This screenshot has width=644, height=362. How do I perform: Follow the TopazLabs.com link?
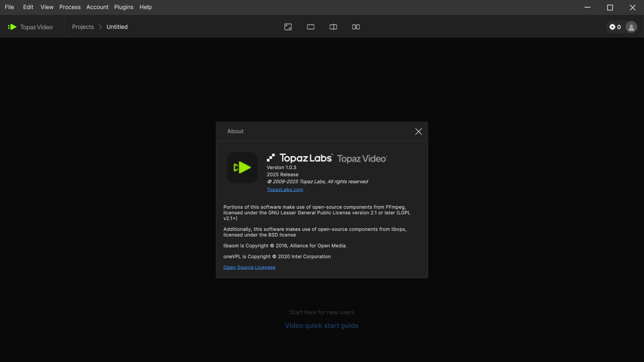285,190
